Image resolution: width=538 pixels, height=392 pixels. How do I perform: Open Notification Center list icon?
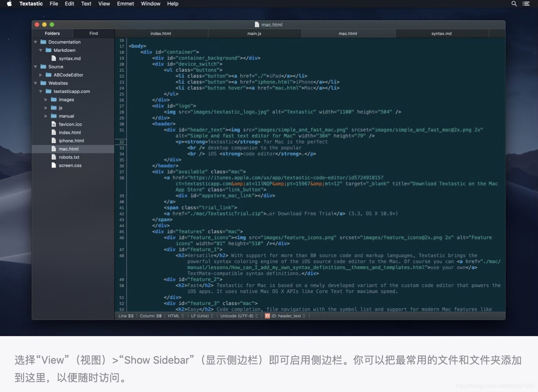(526, 4)
